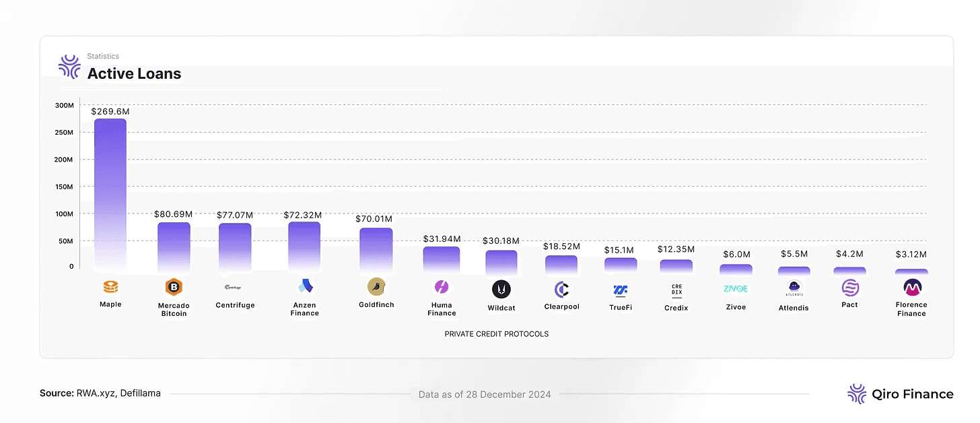Click the Huma Finance name label
Viewport: 980px width, 423px height.
click(442, 308)
